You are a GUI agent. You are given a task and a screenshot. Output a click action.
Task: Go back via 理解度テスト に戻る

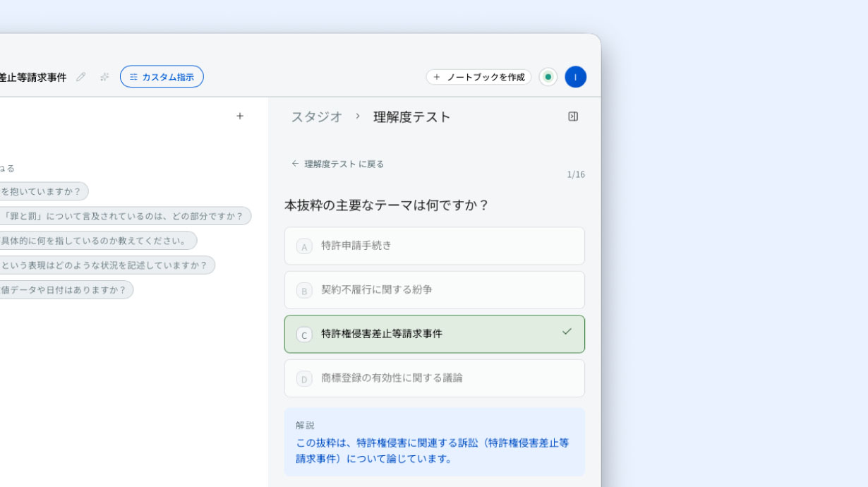coord(338,164)
